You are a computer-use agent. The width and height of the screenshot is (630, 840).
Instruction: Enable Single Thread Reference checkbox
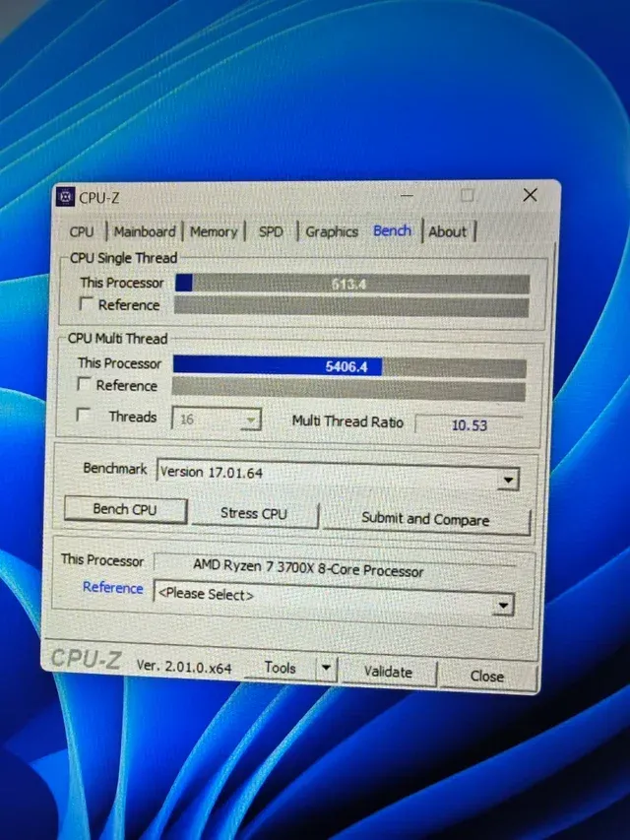[86, 303]
